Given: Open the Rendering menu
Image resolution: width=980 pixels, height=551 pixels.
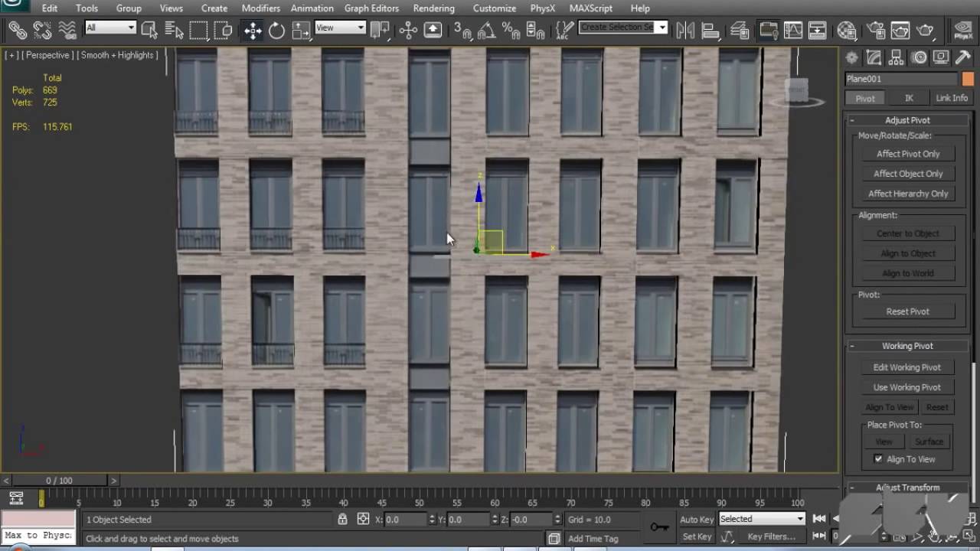Looking at the screenshot, I should (433, 8).
